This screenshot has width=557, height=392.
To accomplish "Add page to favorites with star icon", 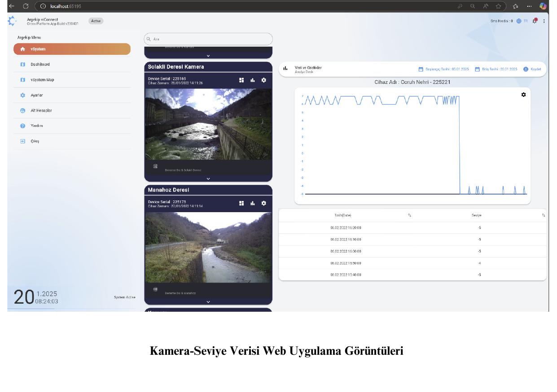I will 498,6.
